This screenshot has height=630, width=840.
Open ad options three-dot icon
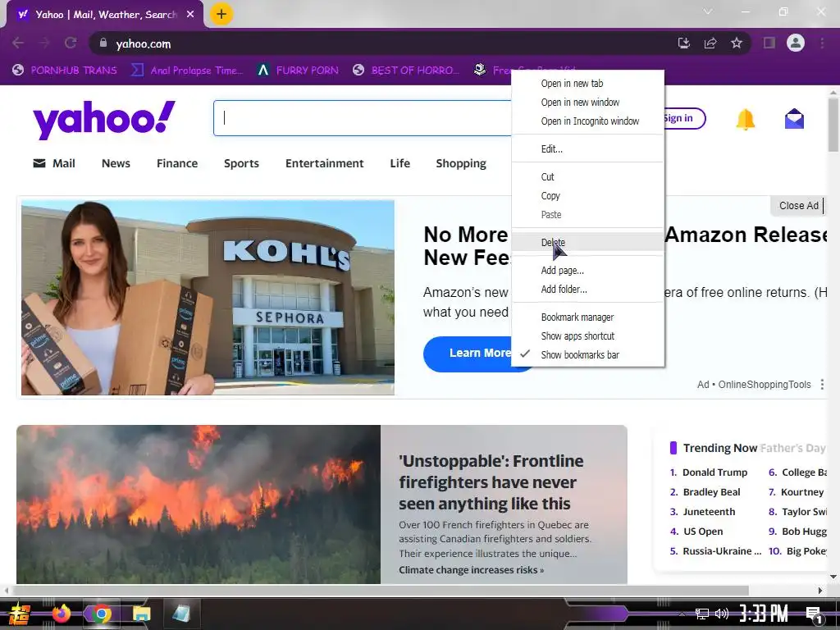point(822,385)
